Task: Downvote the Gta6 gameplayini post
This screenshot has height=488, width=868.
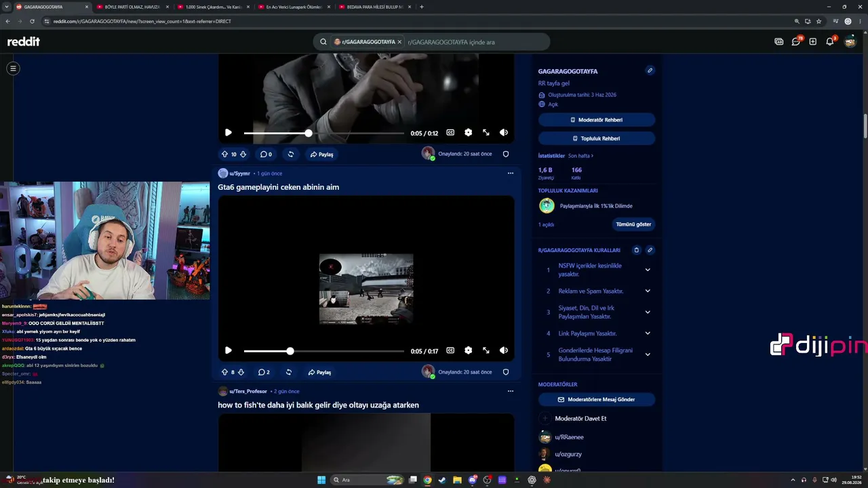Action: (x=241, y=372)
